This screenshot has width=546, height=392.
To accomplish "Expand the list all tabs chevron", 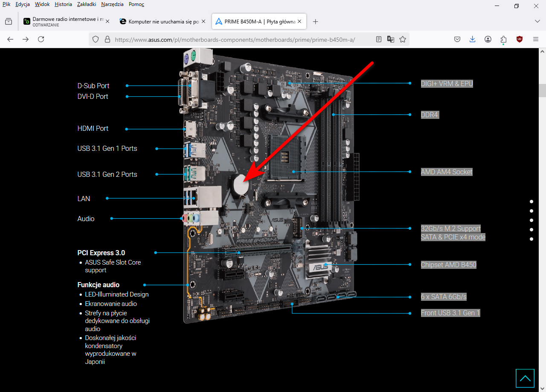I will (537, 21).
